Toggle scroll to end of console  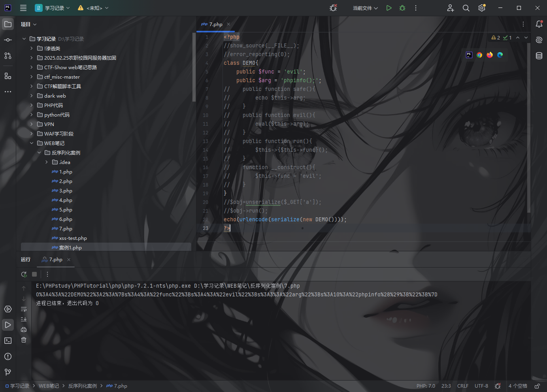[x=24, y=319]
